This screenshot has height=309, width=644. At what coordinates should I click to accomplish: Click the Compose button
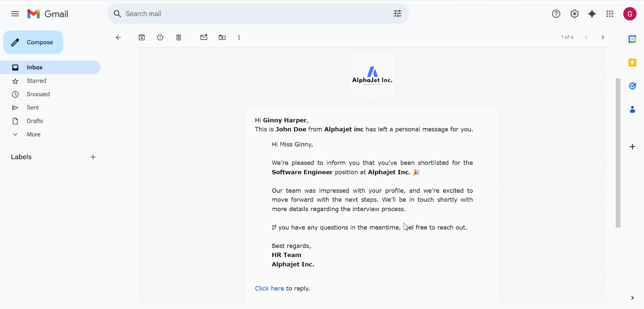point(33,42)
